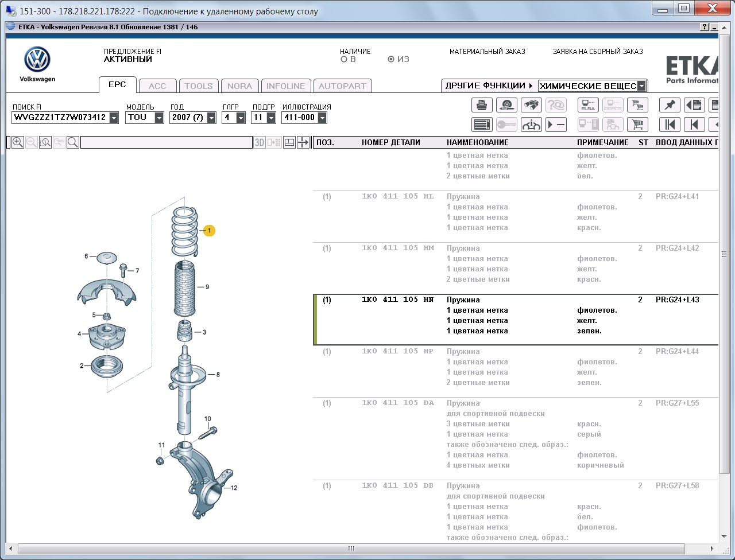Click the PR:G24+L43 data cell
The image size is (735, 560).
(x=678, y=300)
